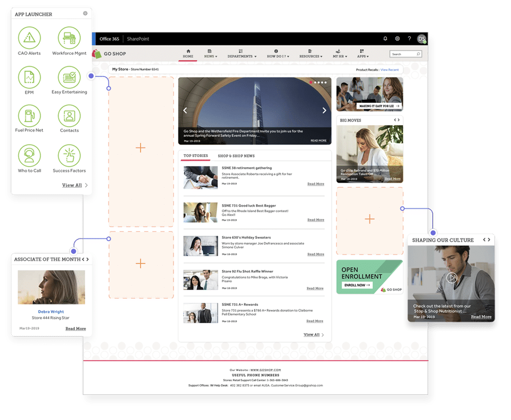Open SharePoint settings gear in top bar

(397, 38)
